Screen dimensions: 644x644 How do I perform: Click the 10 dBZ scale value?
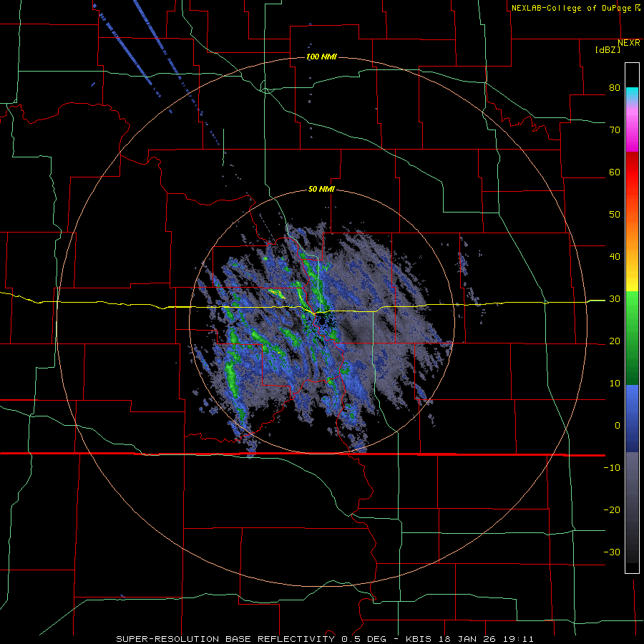pos(615,384)
